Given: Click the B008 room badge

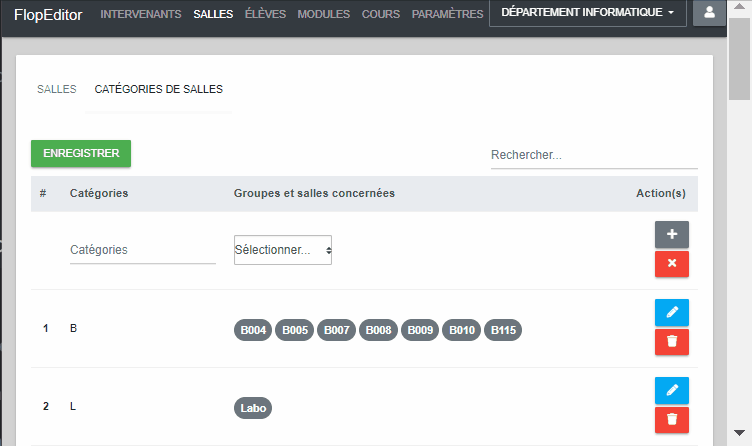Looking at the screenshot, I should click(378, 330).
